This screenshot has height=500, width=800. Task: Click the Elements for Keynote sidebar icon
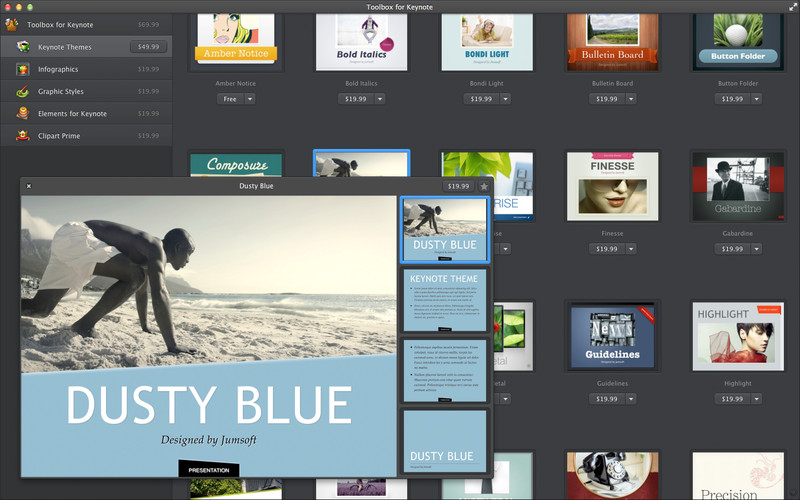[22, 113]
